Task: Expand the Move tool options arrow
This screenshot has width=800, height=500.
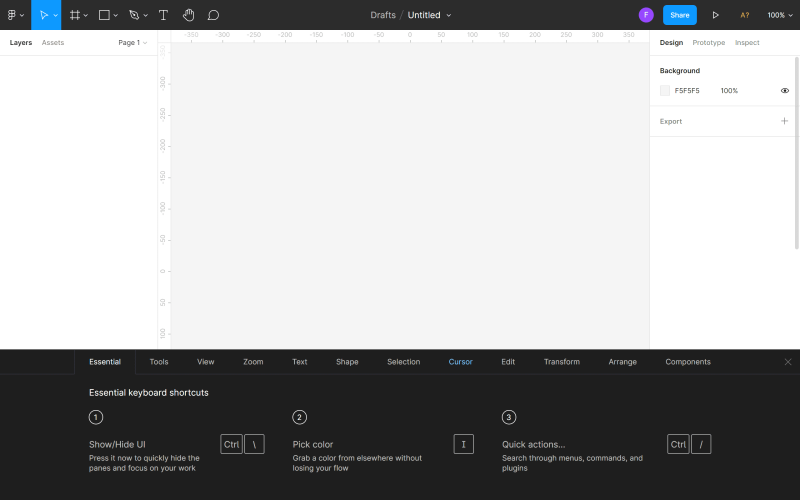Action: 56,15
